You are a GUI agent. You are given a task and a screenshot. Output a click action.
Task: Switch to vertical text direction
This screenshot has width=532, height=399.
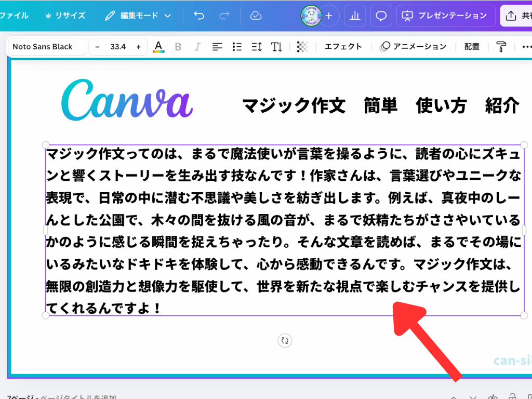pos(276,47)
